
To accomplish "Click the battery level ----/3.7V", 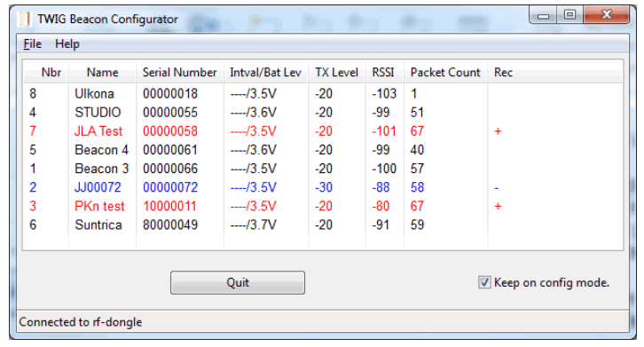I will tap(254, 225).
